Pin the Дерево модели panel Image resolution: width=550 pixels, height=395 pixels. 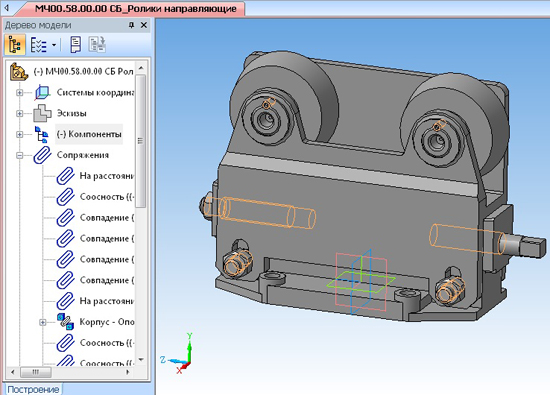(132, 25)
